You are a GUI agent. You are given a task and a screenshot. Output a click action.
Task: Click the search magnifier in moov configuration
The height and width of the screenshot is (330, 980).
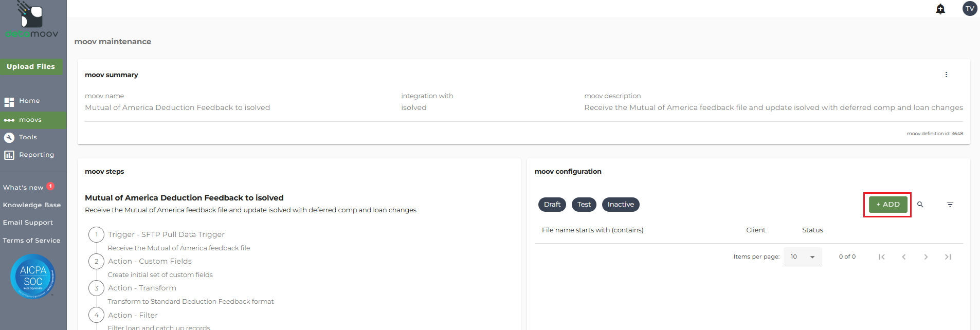[920, 205]
